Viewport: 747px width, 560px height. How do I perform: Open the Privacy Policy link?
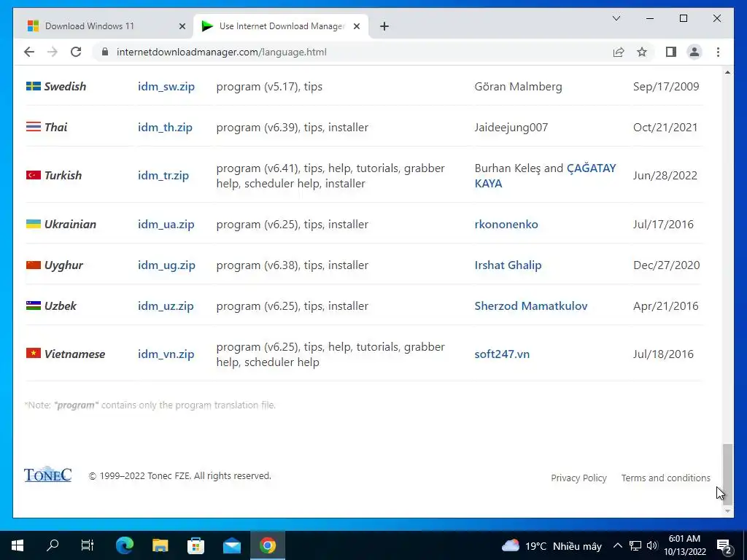click(x=578, y=478)
